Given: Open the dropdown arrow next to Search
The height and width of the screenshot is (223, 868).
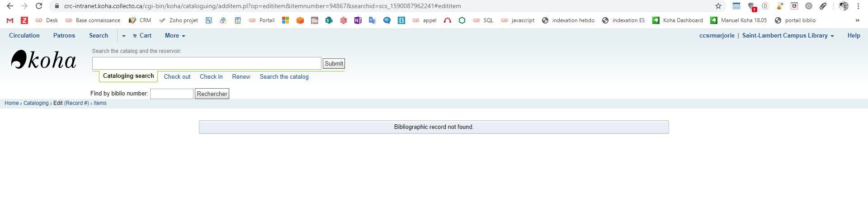Looking at the screenshot, I should point(124,36).
